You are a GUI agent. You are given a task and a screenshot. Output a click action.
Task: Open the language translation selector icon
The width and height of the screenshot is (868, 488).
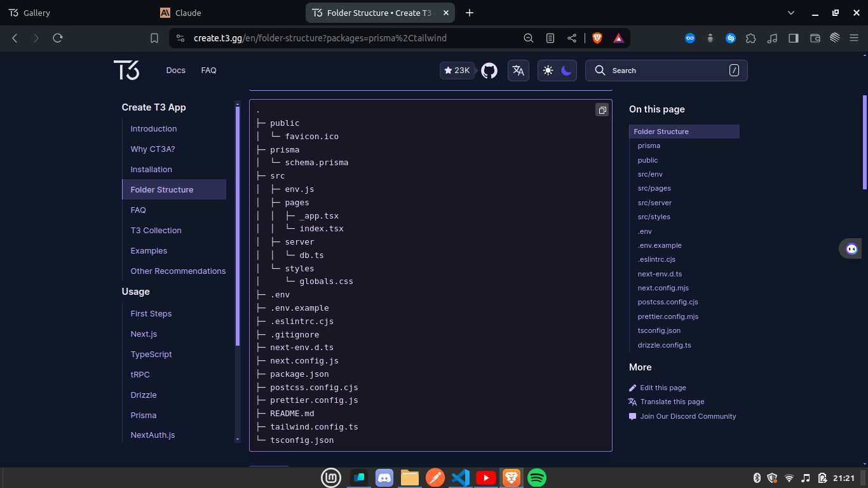519,71
